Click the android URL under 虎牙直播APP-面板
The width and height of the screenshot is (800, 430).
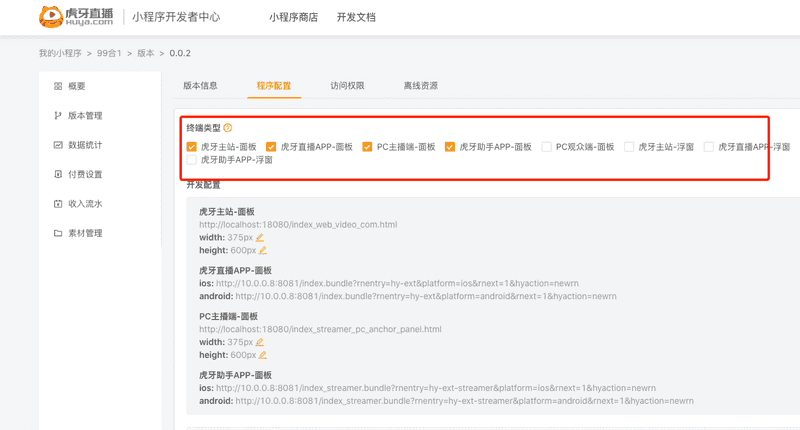(426, 296)
